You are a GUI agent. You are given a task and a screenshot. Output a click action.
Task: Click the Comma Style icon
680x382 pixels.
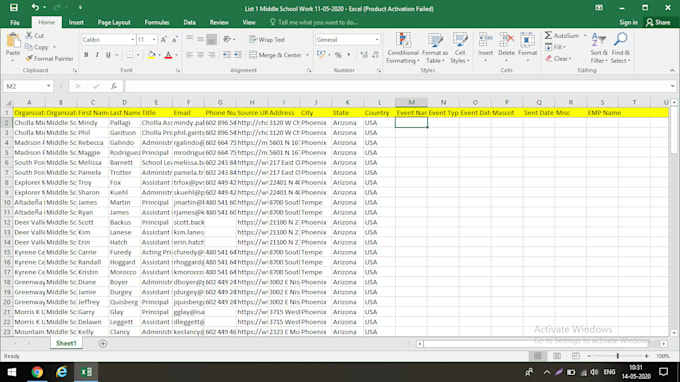click(x=349, y=55)
